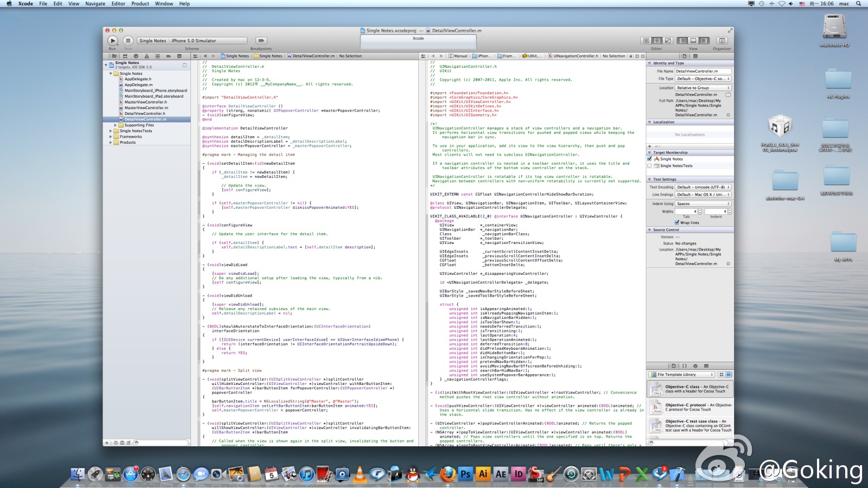The width and height of the screenshot is (868, 488).
Task: Click the Tab width field
Action: click(x=686, y=211)
